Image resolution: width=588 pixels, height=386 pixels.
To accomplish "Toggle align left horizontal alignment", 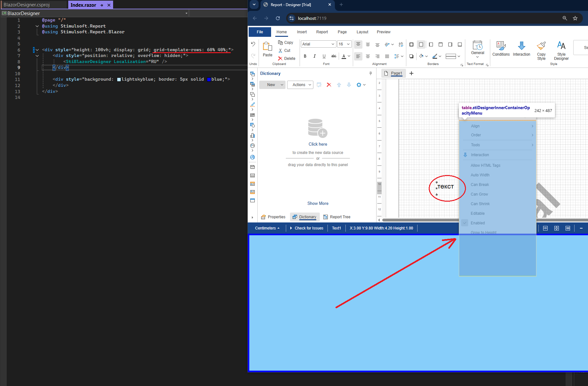I will [x=358, y=56].
